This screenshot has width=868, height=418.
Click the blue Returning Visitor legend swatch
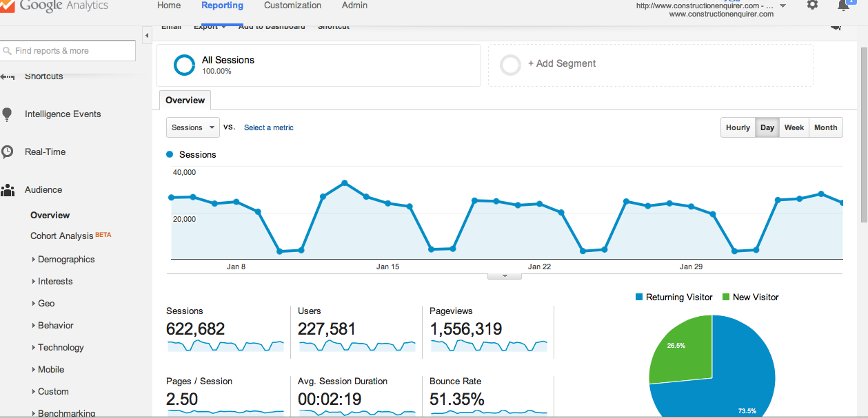tap(639, 297)
